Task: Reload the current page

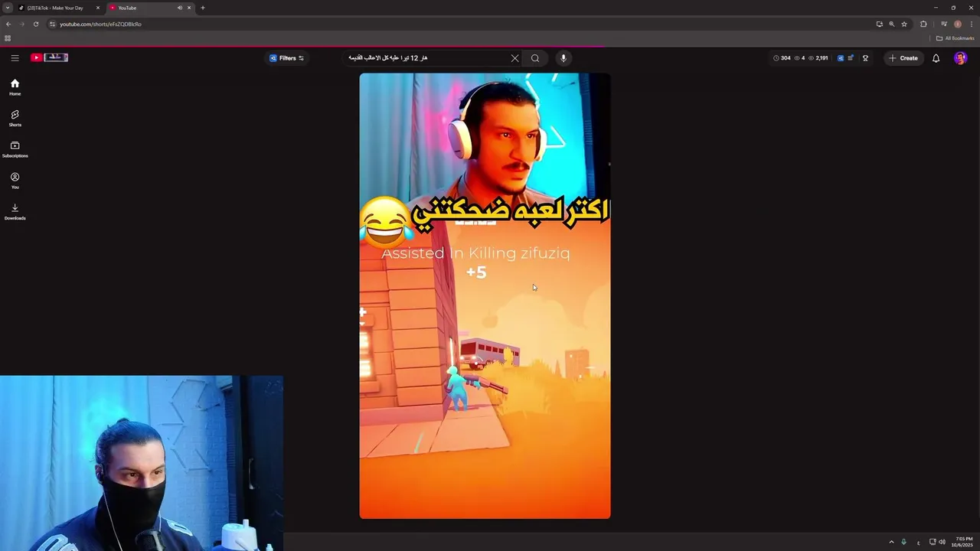Action: point(35,24)
